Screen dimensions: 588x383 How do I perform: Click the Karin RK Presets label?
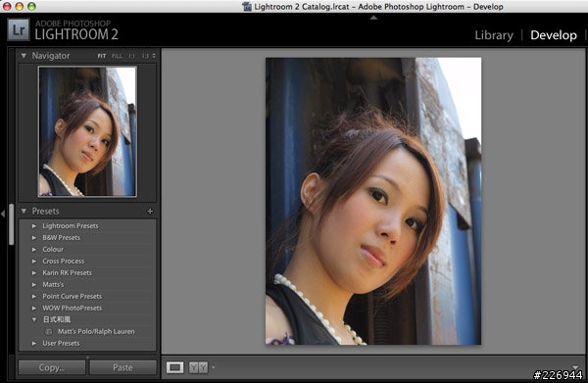click(67, 273)
